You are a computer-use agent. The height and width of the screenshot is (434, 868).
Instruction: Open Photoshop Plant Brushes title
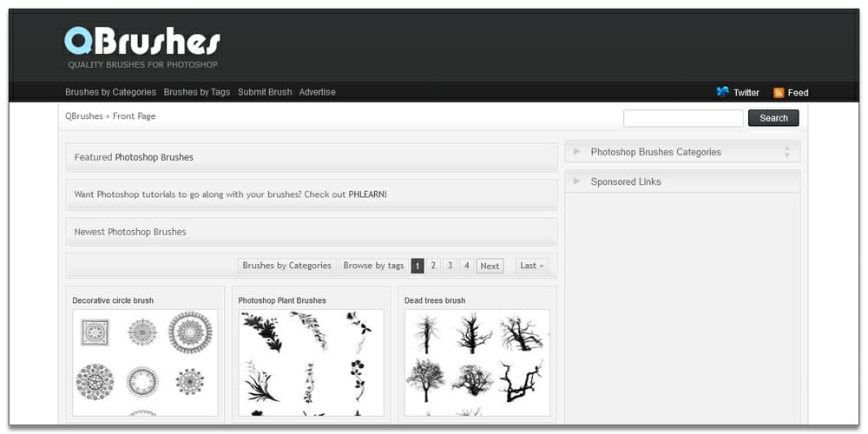click(282, 300)
